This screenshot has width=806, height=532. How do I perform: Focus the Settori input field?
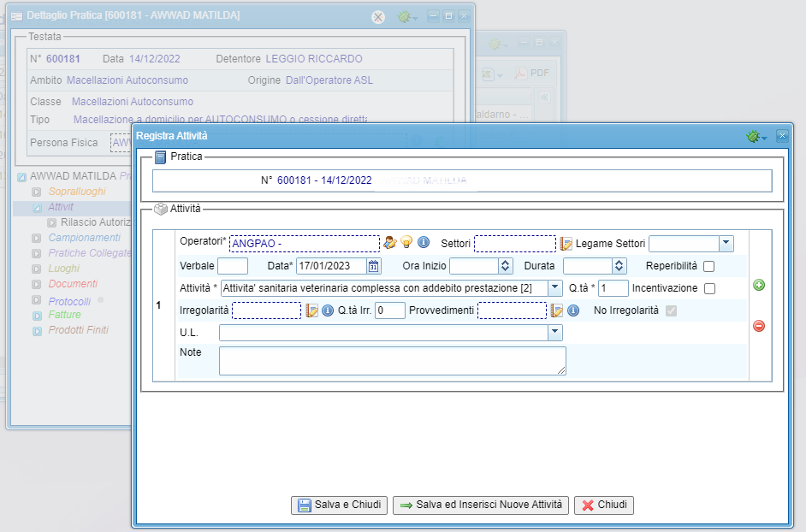point(515,243)
